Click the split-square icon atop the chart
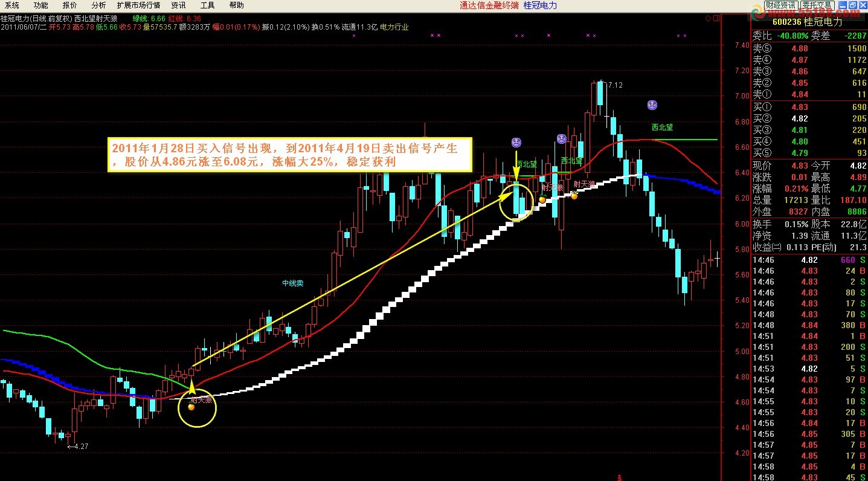This screenshot has height=481, width=868. coord(716,19)
